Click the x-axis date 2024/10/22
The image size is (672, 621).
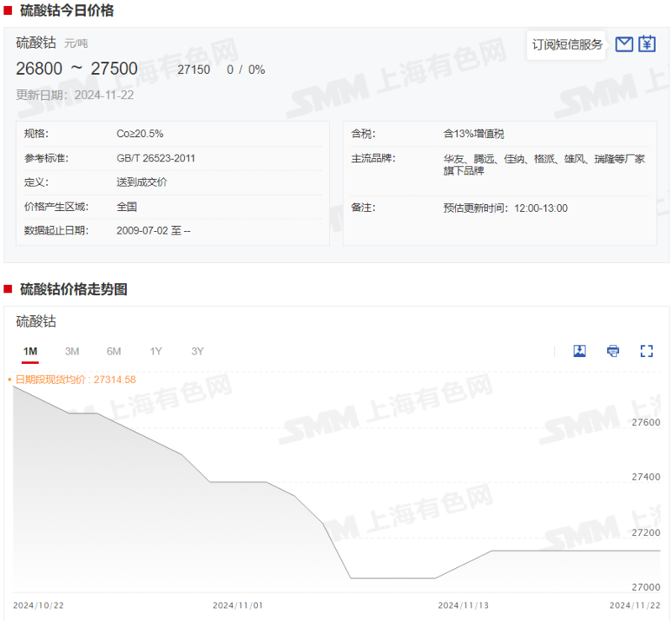click(38, 606)
